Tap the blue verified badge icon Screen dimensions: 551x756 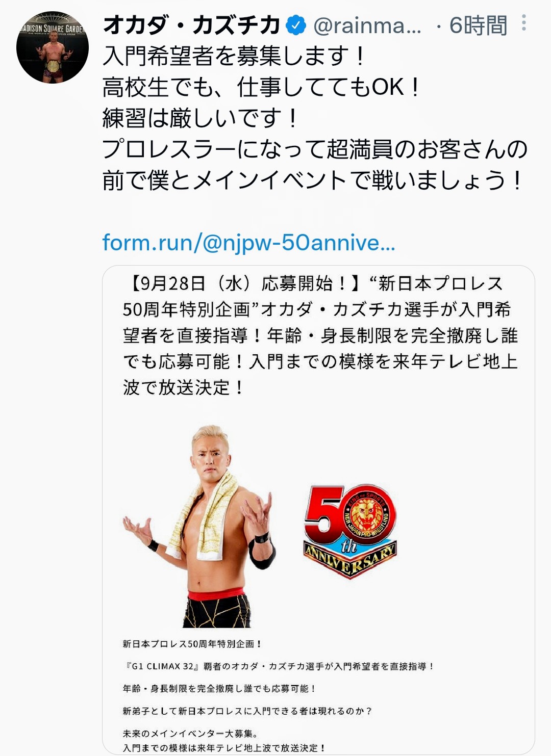(x=296, y=25)
